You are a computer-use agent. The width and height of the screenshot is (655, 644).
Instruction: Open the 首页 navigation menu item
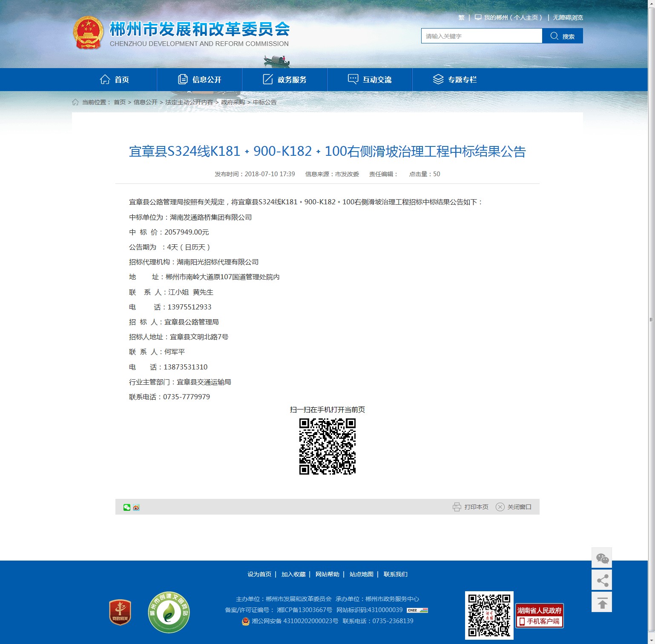115,80
